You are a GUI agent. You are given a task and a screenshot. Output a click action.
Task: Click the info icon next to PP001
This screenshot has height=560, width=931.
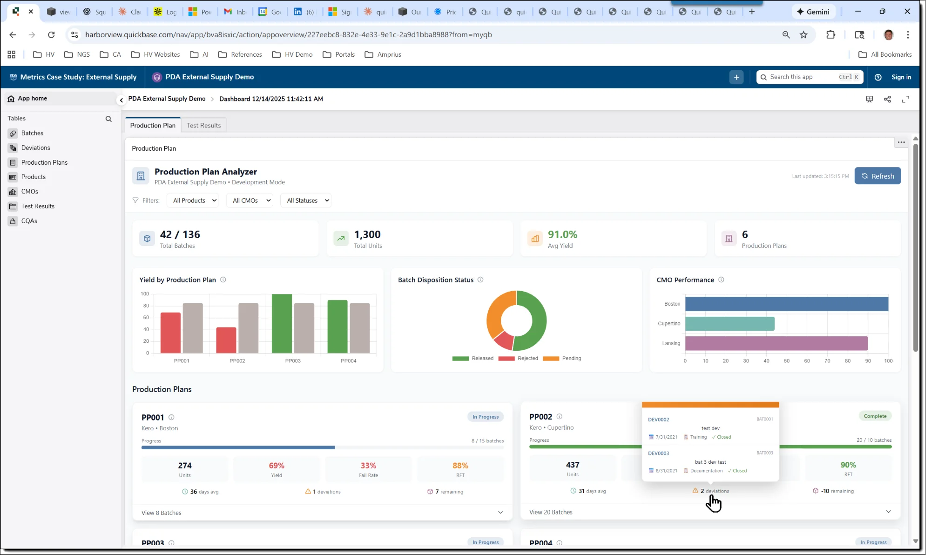(172, 417)
